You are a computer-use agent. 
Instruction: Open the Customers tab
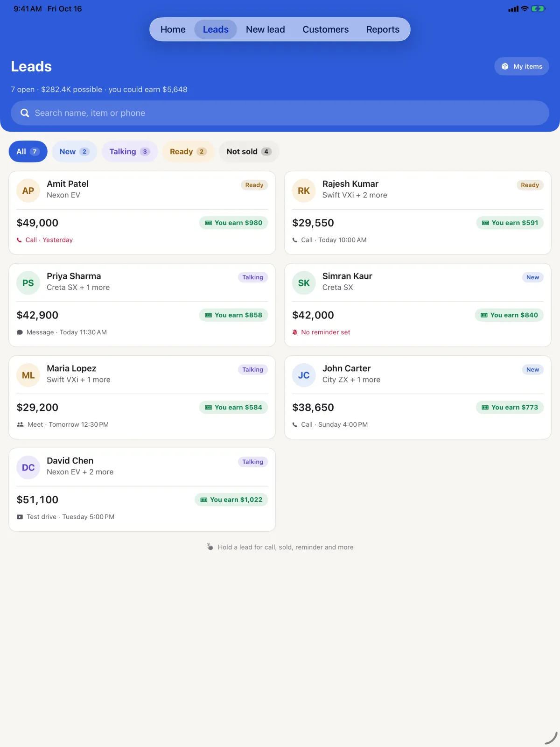[325, 29]
